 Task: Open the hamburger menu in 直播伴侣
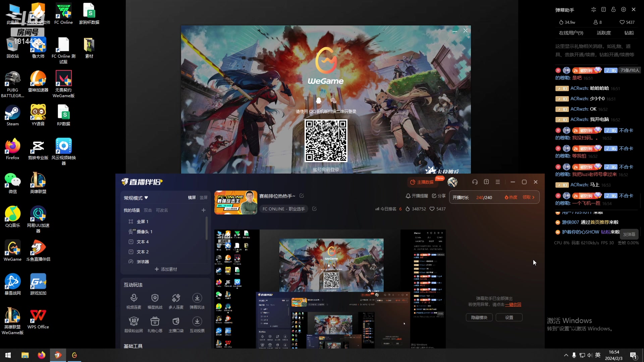tap(498, 182)
